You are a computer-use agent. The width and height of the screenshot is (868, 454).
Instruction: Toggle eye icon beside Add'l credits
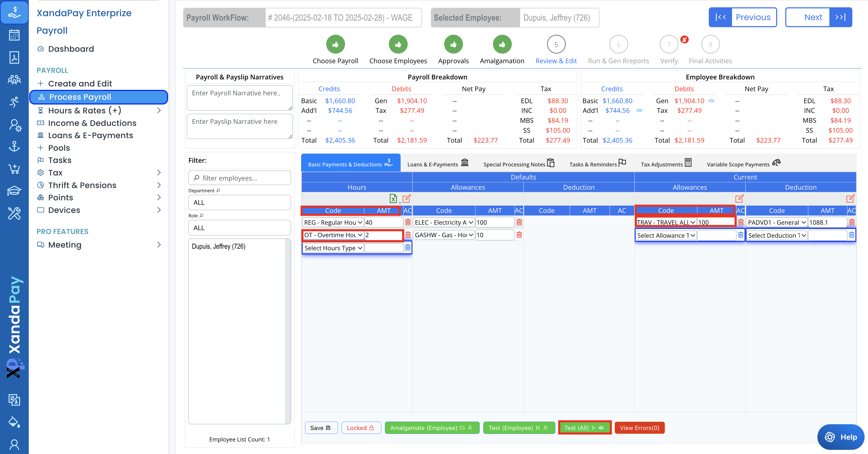click(x=639, y=110)
